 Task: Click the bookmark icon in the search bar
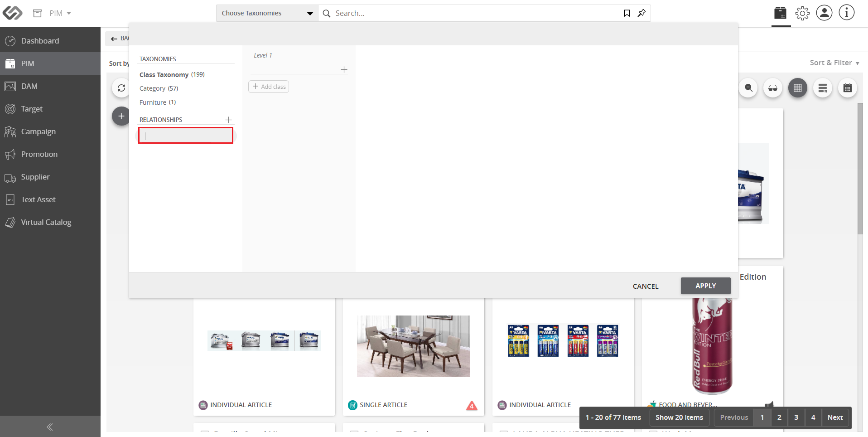pos(627,13)
